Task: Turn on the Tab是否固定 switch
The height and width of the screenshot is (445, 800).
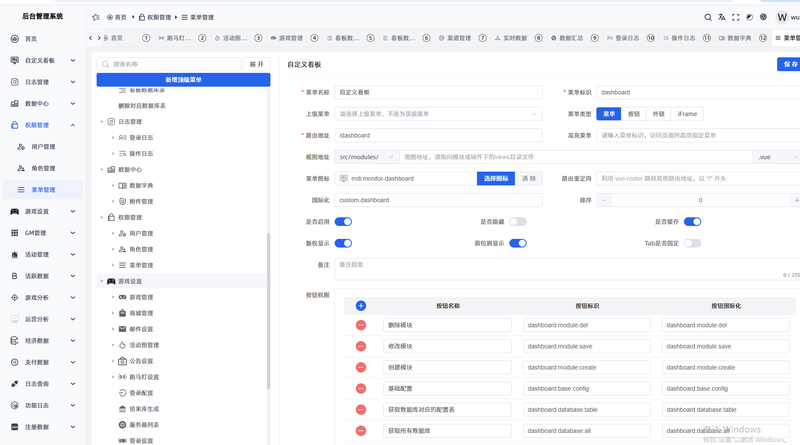Action: tap(692, 243)
